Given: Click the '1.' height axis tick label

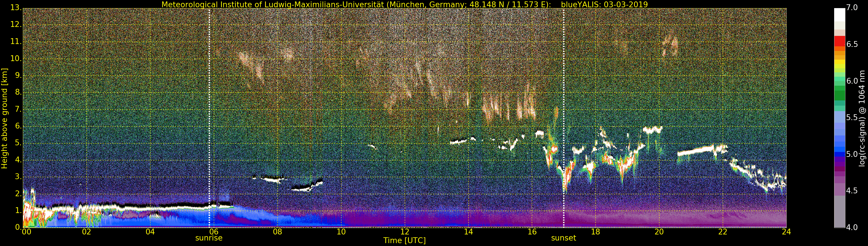Looking at the screenshot, I should click(18, 211).
